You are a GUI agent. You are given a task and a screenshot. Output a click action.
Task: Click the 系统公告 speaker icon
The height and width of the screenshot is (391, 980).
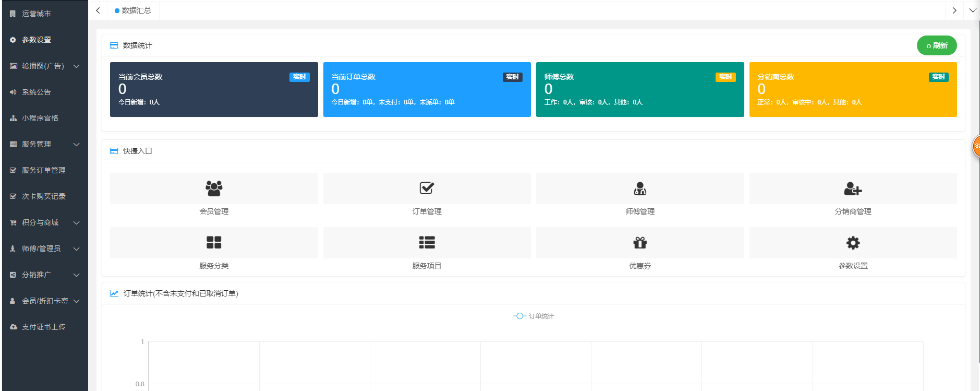pos(13,92)
